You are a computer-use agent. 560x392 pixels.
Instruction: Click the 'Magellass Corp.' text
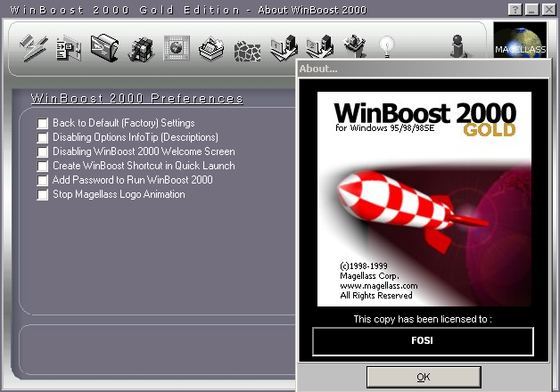point(370,275)
